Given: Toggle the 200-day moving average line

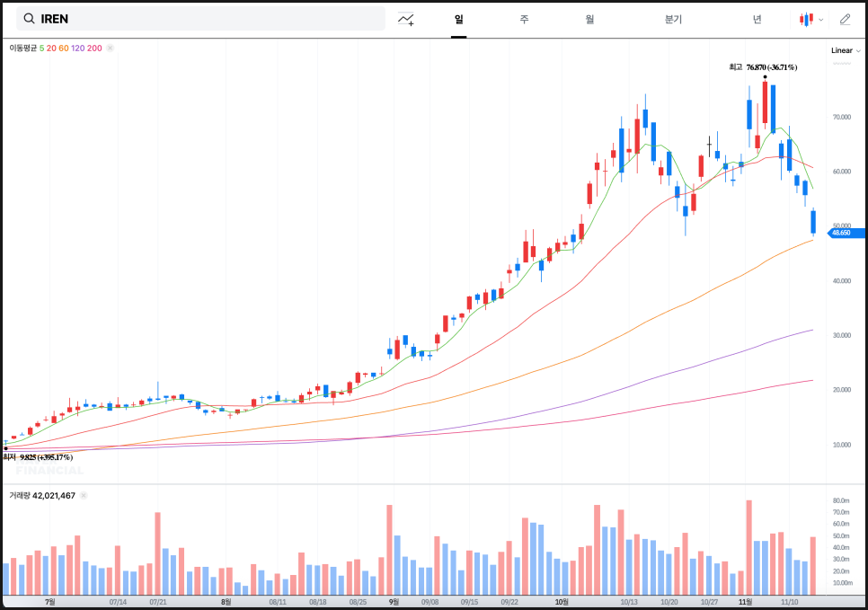Looking at the screenshot, I should (x=94, y=48).
